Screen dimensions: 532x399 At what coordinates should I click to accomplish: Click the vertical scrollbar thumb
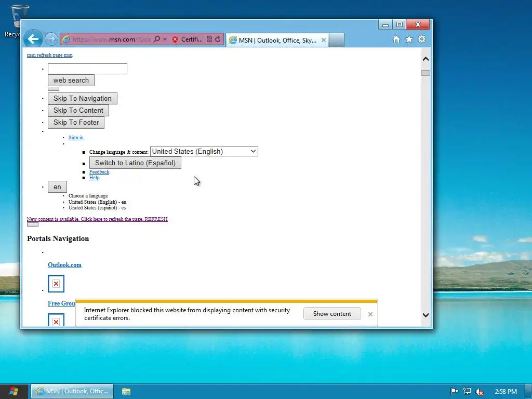pyautogui.click(x=426, y=73)
